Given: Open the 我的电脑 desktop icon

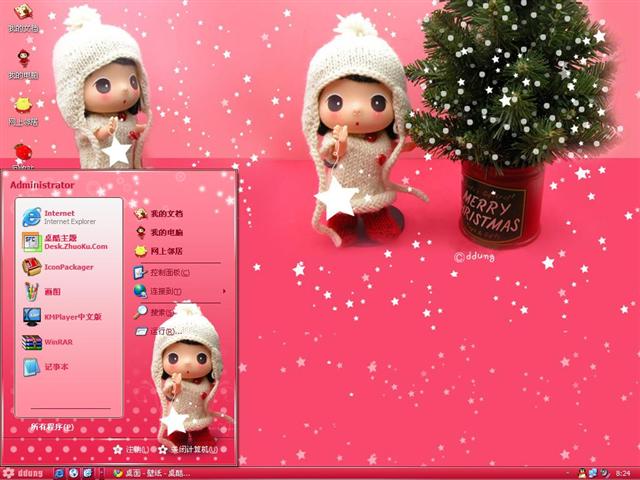Looking at the screenshot, I should coord(23,64).
